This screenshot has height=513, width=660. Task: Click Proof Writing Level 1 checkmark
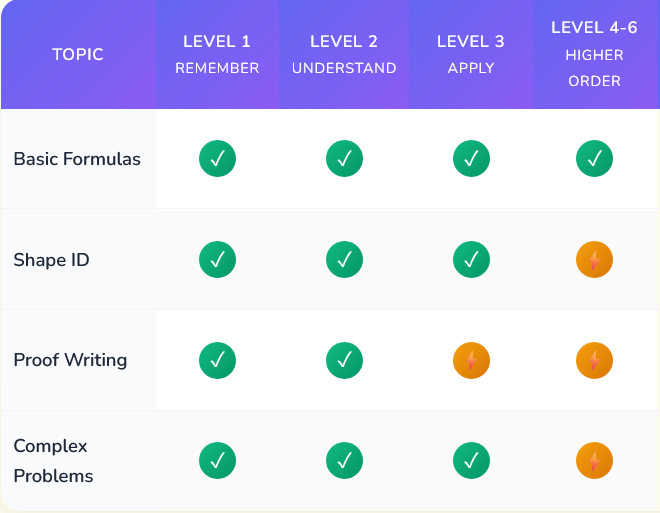pos(217,360)
